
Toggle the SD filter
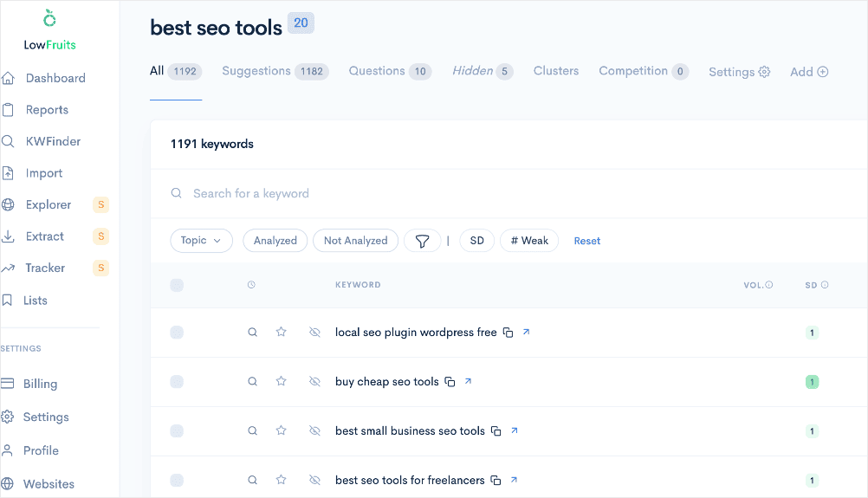point(476,241)
